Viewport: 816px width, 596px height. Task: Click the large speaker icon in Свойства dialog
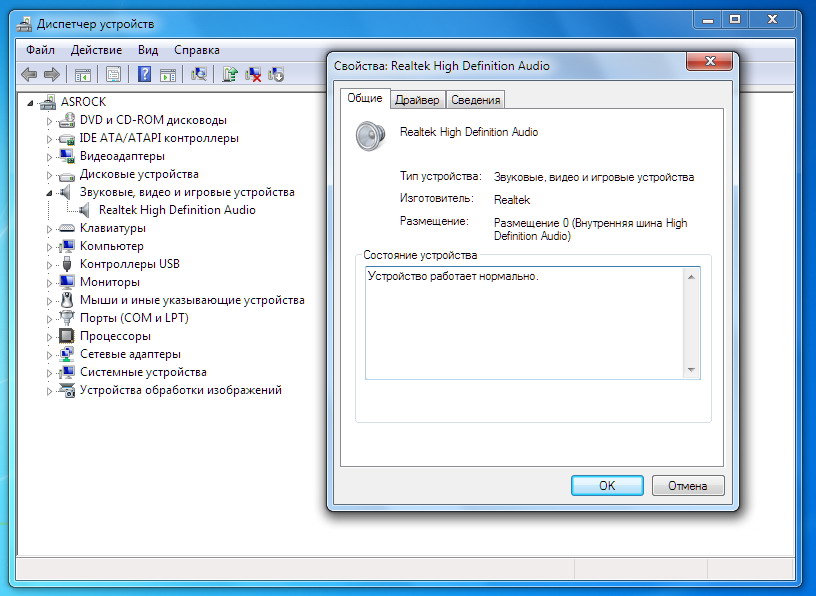click(370, 136)
